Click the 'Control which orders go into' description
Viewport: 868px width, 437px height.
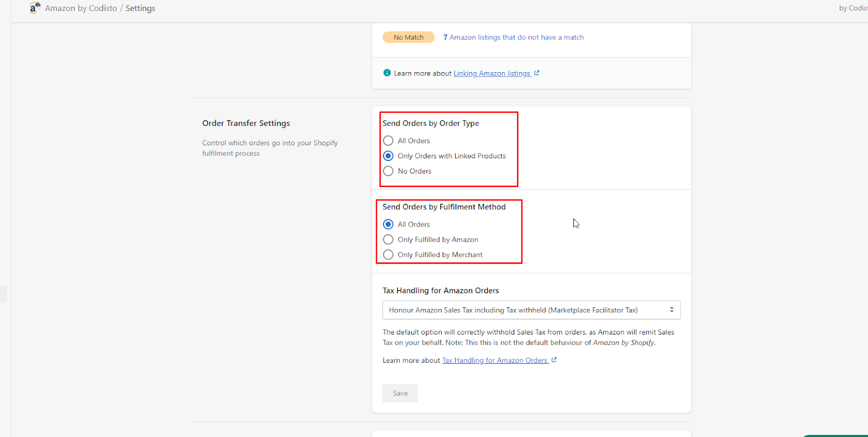point(270,148)
